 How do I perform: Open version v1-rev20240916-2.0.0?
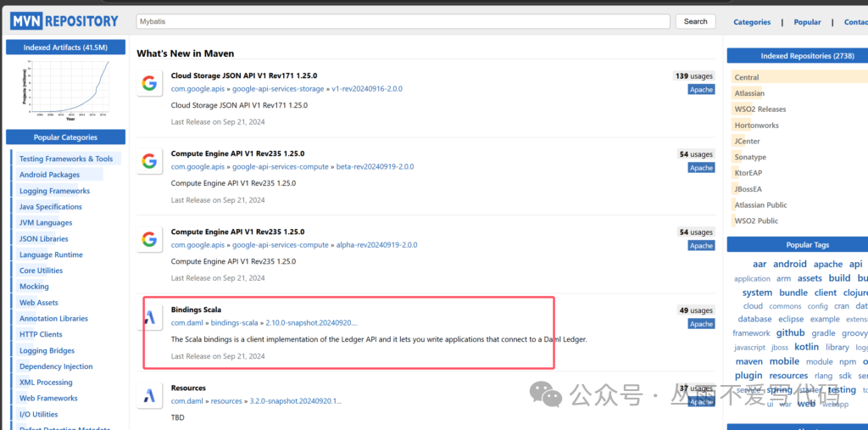367,89
